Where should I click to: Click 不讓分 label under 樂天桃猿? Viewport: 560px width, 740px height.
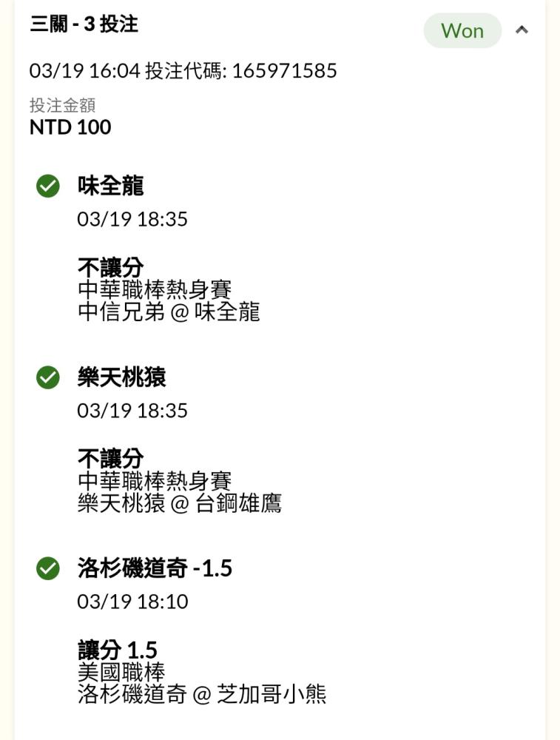pos(111,458)
